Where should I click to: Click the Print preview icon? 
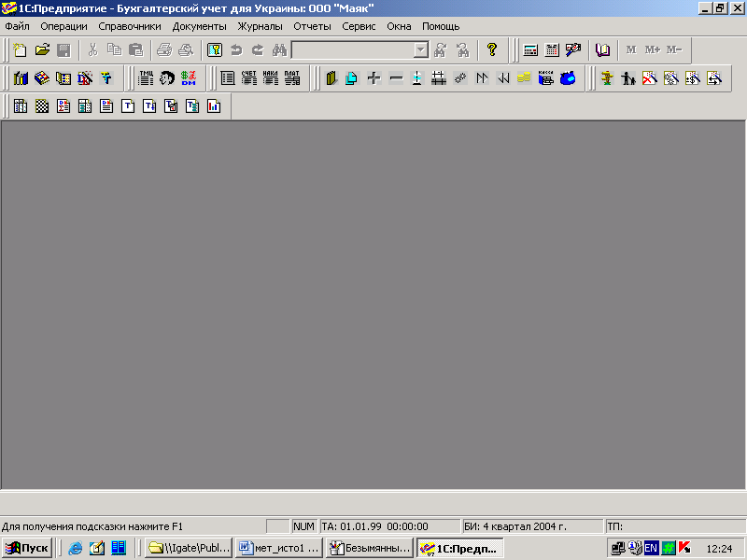tap(186, 50)
